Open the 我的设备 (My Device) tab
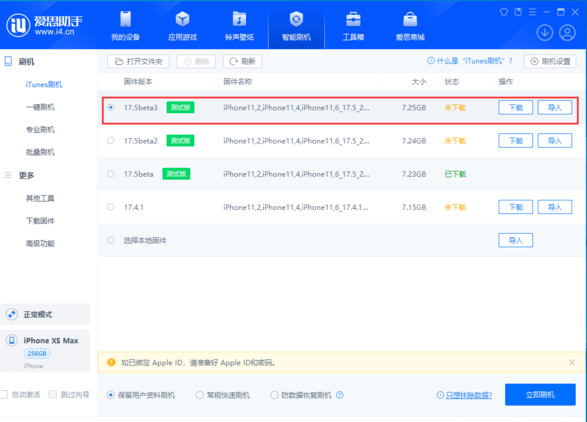Image resolution: width=587 pixels, height=422 pixels. point(125,26)
